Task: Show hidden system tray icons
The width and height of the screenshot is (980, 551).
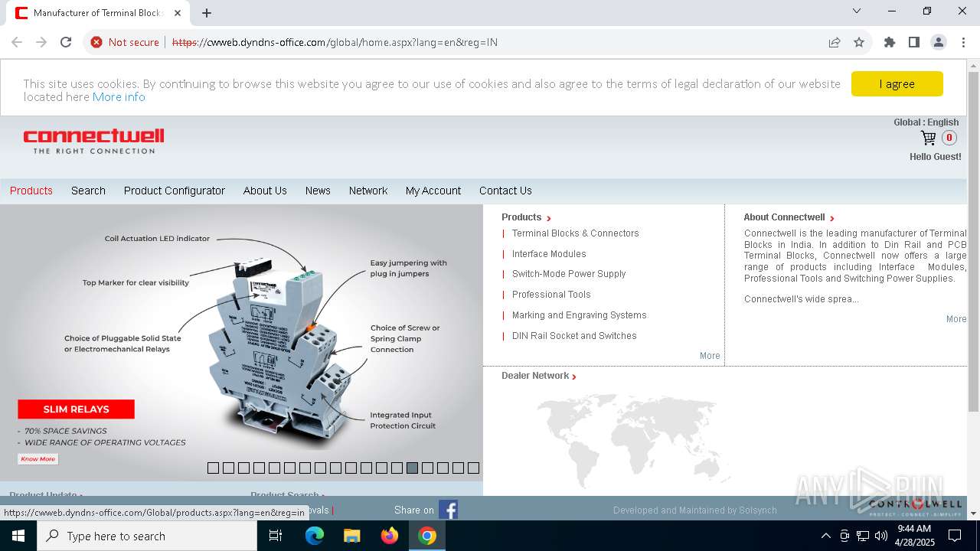Action: 825,536
